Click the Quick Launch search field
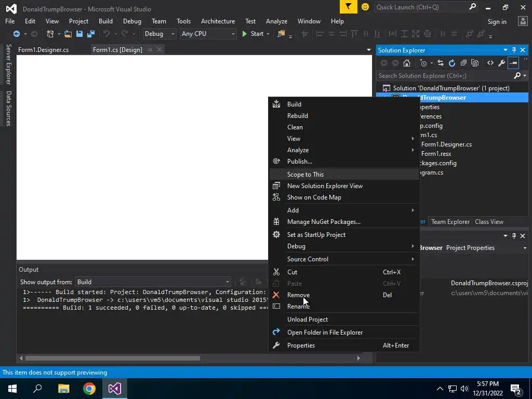Screen dimensions: 532x399 (x=426, y=7)
